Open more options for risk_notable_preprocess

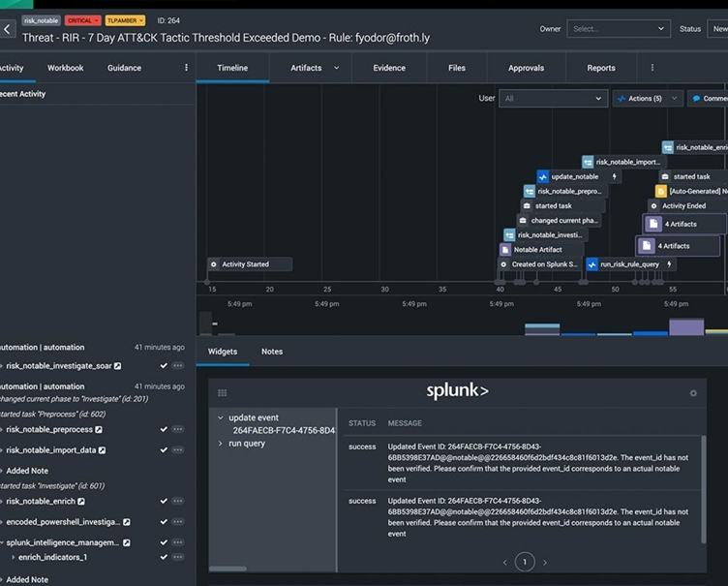[x=177, y=429]
